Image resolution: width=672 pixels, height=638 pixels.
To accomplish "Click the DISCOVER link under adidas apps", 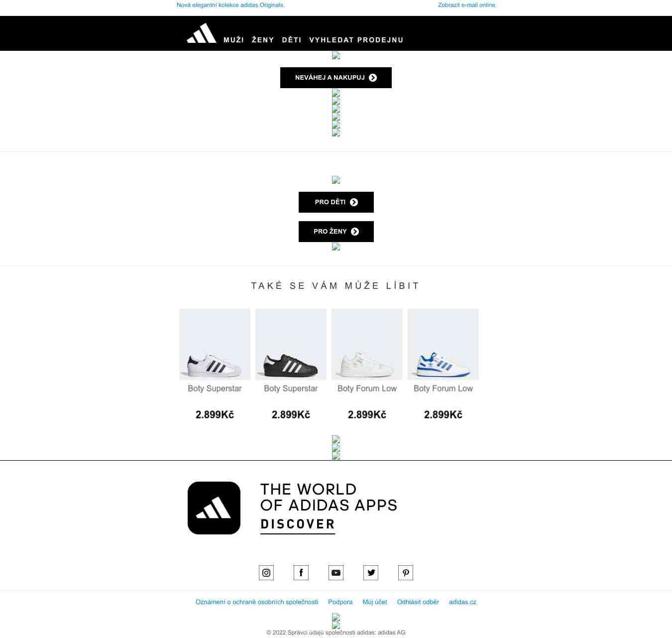I will coord(298,524).
